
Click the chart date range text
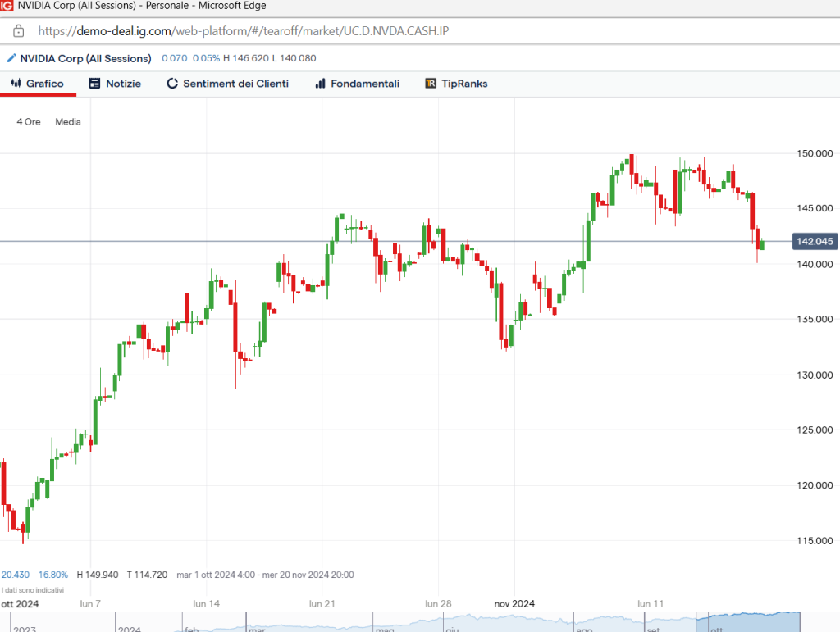click(x=265, y=575)
